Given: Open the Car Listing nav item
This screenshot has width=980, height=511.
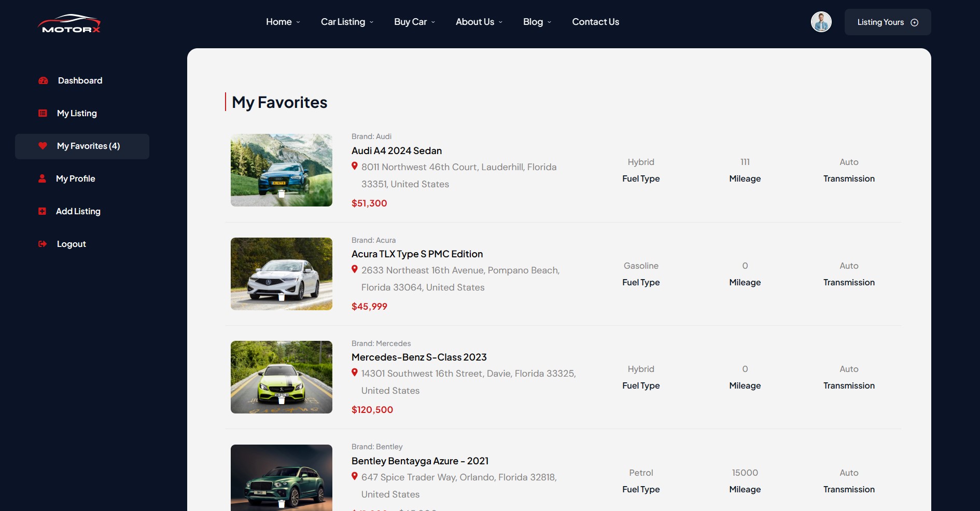Looking at the screenshot, I should coord(343,22).
